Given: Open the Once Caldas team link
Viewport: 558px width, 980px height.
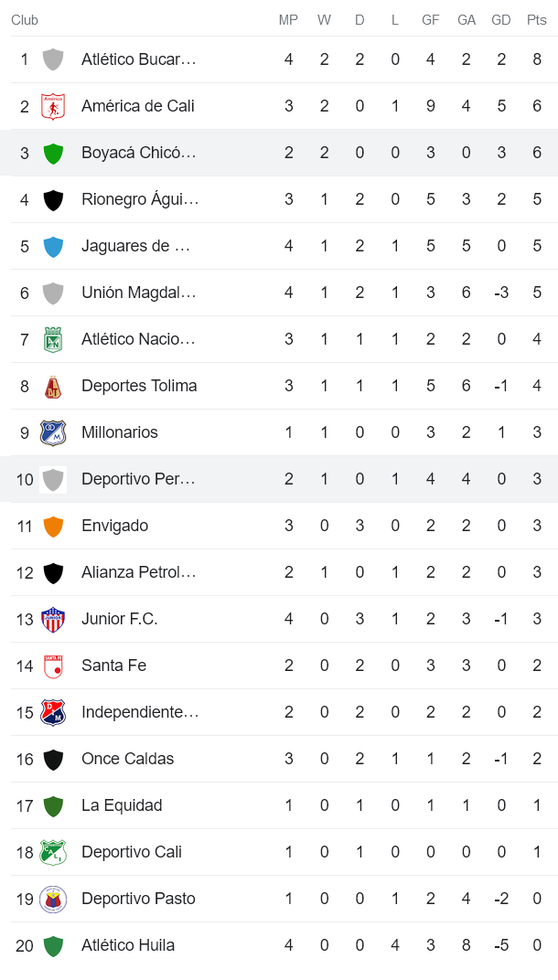Looking at the screenshot, I should click(x=127, y=759).
